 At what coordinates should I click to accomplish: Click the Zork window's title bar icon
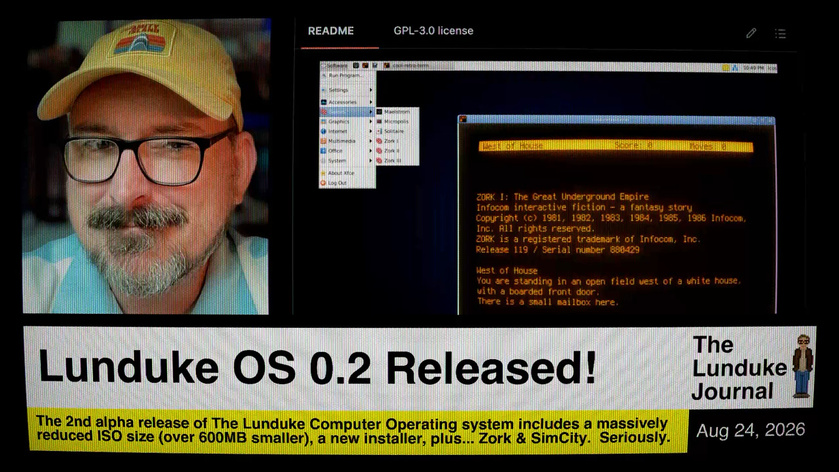pos(463,119)
